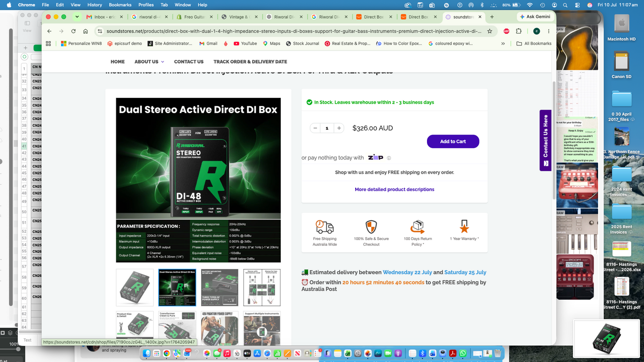Reload the soundstores product page
The width and height of the screenshot is (644, 362).
click(74, 31)
